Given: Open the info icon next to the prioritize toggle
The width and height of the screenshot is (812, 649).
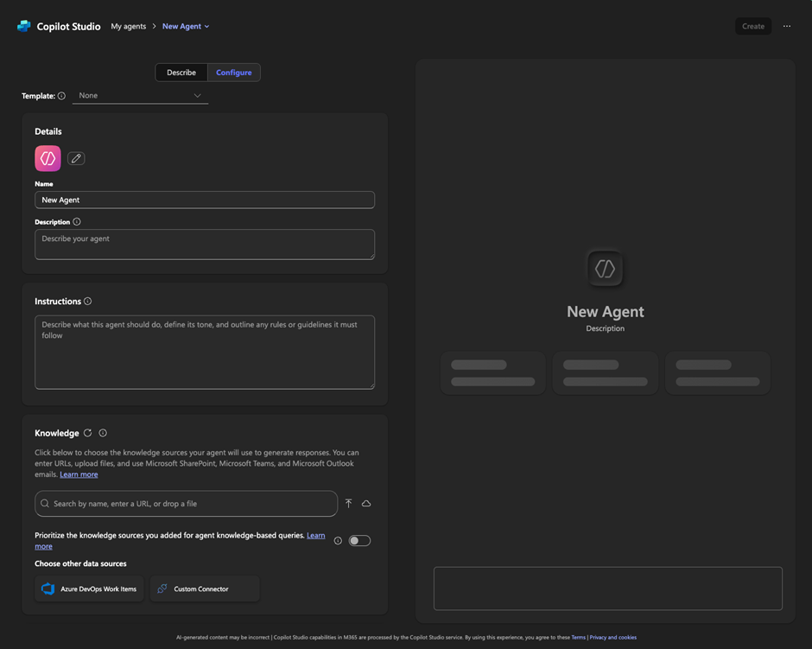Looking at the screenshot, I should 338,541.
